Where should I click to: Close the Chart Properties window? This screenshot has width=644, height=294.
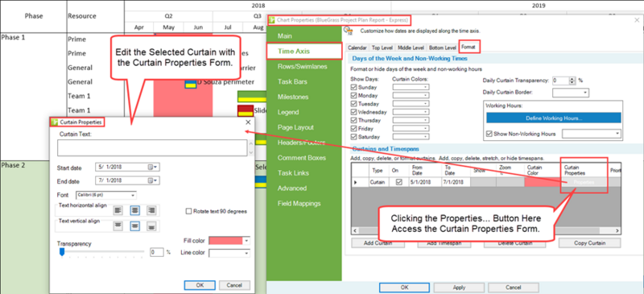tap(637, 20)
